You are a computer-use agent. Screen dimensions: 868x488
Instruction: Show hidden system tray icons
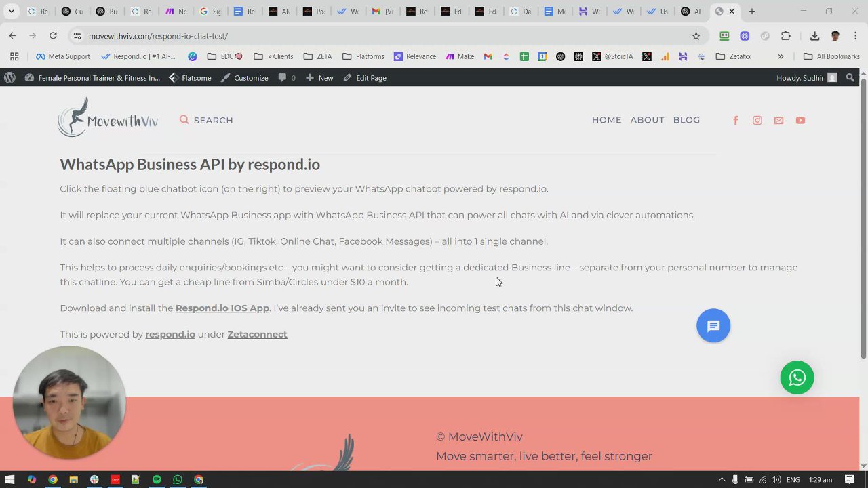click(x=722, y=479)
